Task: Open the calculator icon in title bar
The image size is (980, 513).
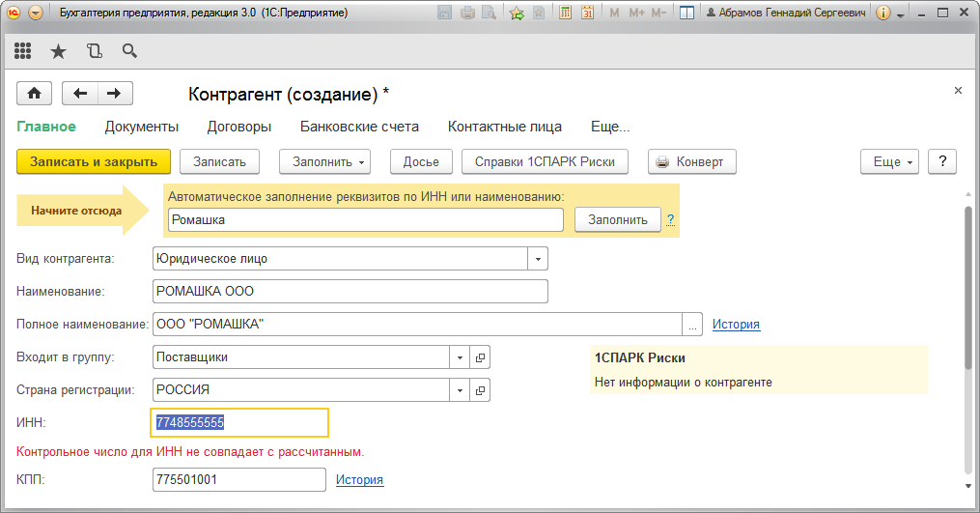Action: tap(565, 13)
